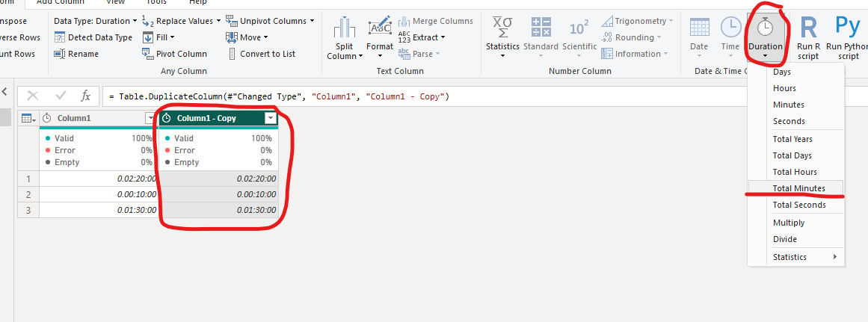The height and width of the screenshot is (322, 868).
Task: Open Rounding dropdown
Action: click(631, 37)
